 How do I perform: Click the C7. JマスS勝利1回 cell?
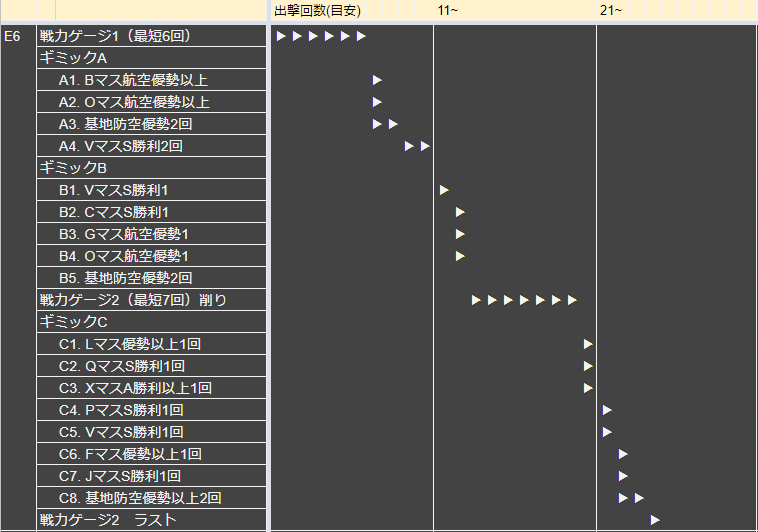pyautogui.click(x=151, y=476)
